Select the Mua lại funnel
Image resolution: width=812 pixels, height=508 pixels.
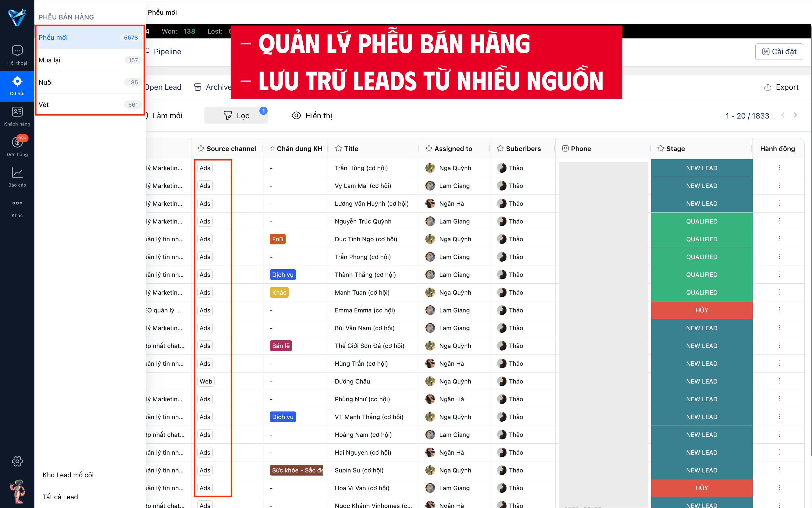point(90,60)
